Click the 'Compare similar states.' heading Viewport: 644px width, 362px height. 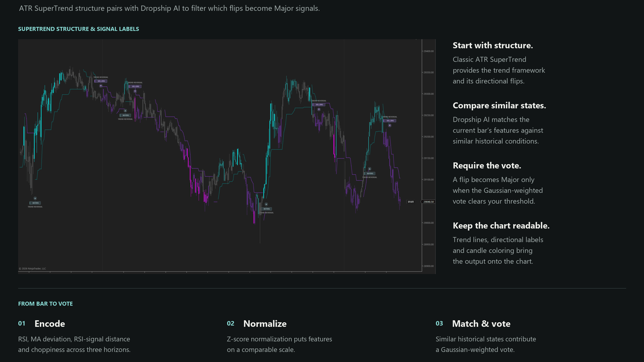[499, 105]
